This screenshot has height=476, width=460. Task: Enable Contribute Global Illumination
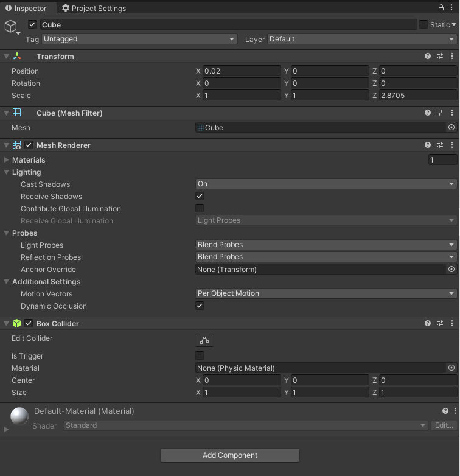(x=200, y=208)
